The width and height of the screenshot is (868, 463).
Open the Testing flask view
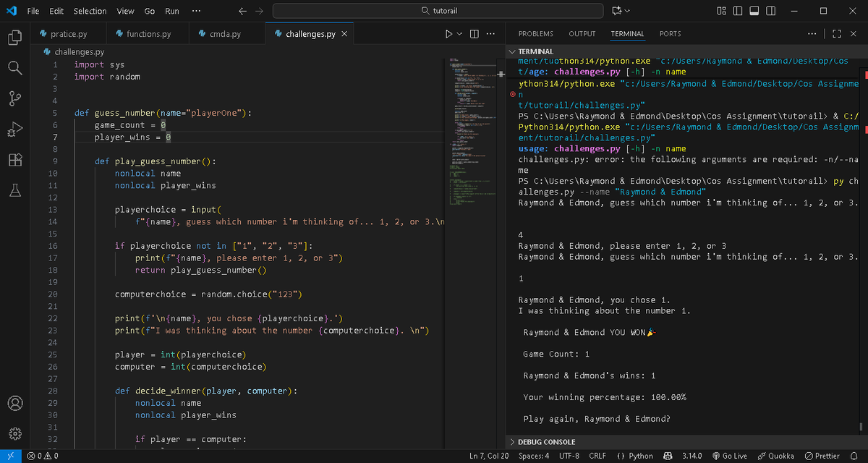[x=15, y=188]
